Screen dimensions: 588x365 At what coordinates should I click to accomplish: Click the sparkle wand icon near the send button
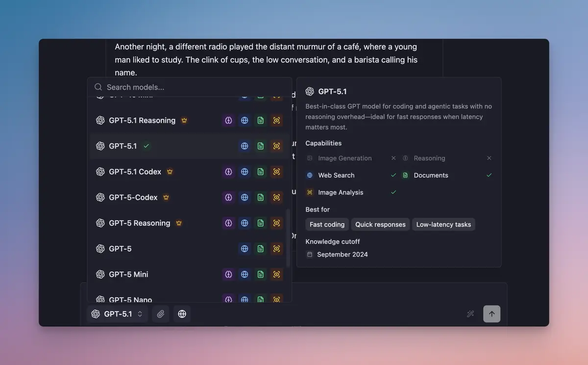pyautogui.click(x=470, y=313)
